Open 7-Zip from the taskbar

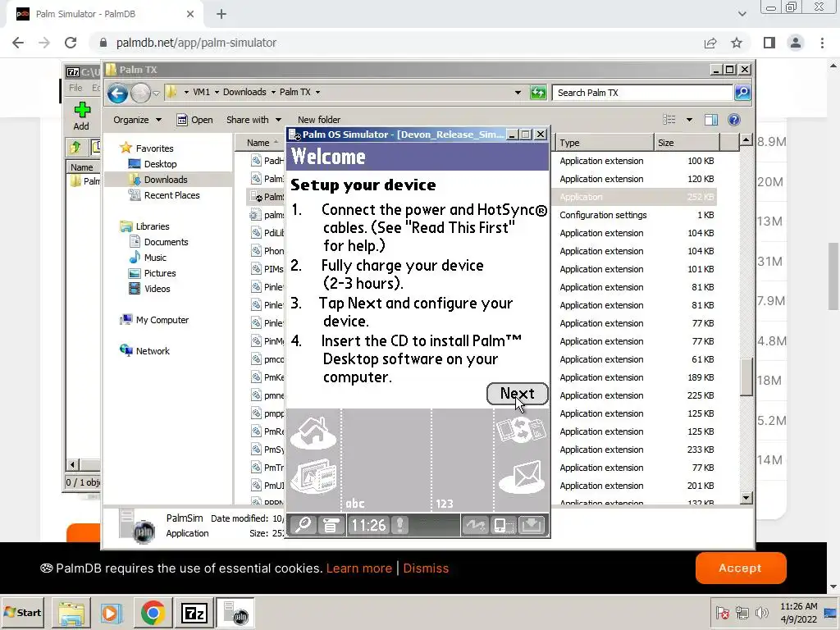(194, 613)
